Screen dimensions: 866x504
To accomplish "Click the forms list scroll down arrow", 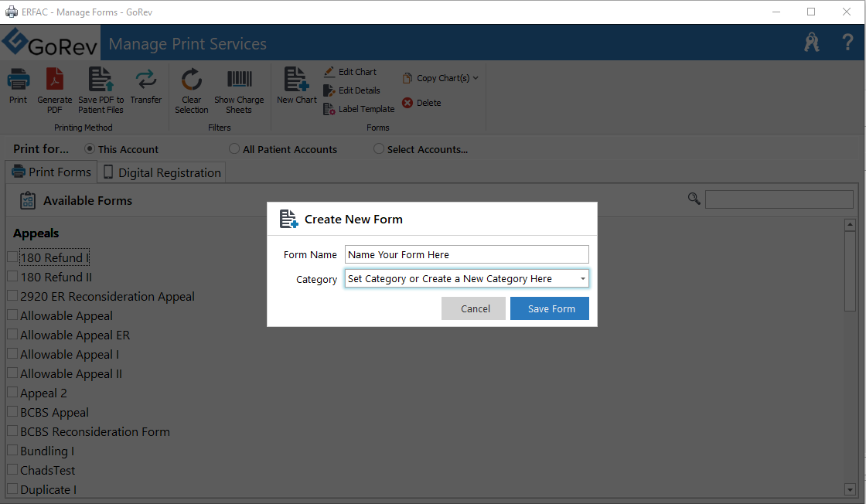I will [x=850, y=489].
